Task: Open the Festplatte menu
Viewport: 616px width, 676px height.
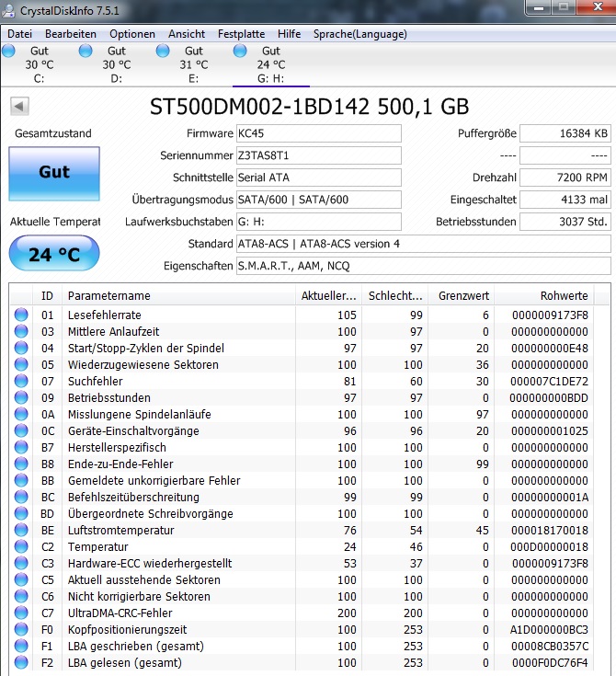Action: [x=241, y=34]
